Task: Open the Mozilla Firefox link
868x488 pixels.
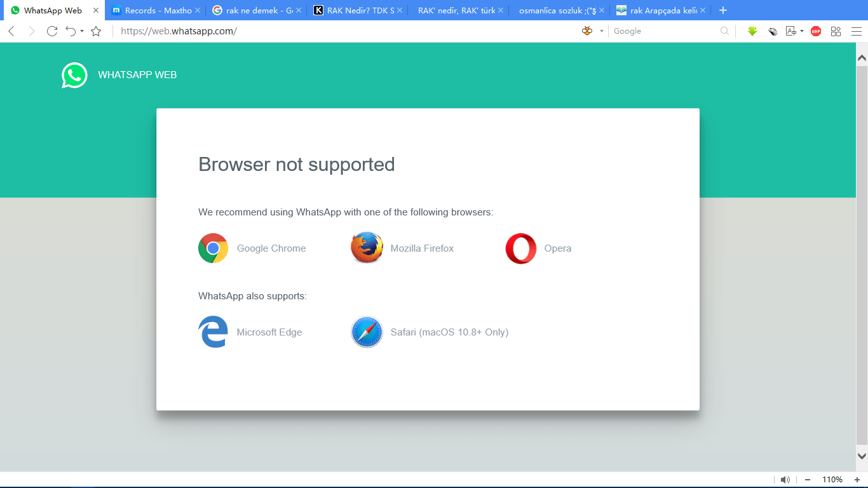Action: pyautogui.click(x=422, y=248)
